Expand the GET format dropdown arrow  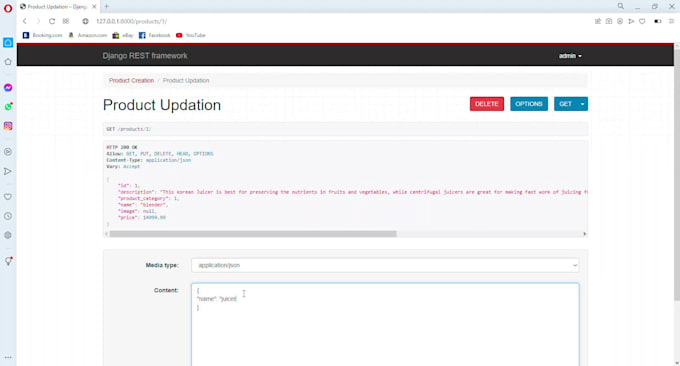pos(582,104)
